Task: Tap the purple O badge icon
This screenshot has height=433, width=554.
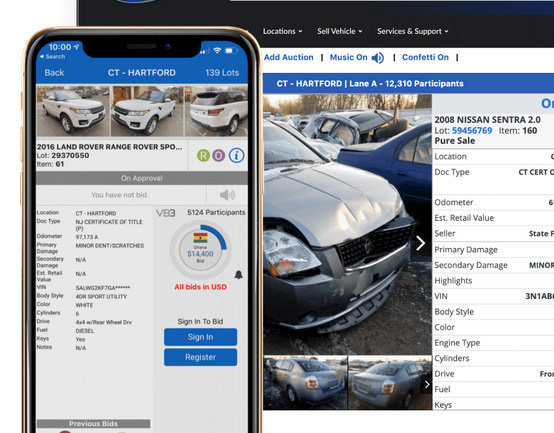Action: 218,155
